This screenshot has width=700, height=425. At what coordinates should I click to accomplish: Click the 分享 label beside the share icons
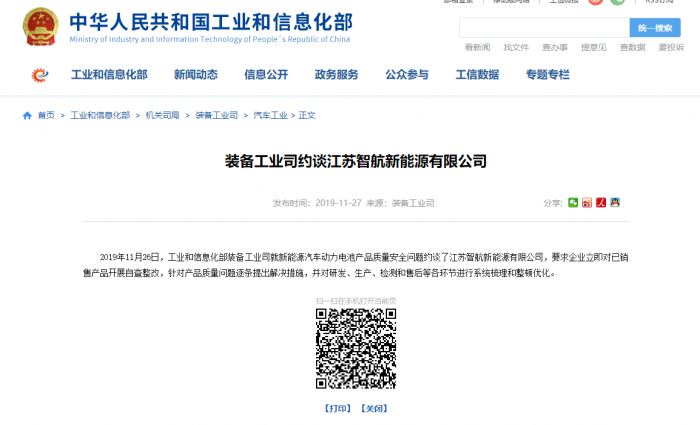click(x=553, y=203)
